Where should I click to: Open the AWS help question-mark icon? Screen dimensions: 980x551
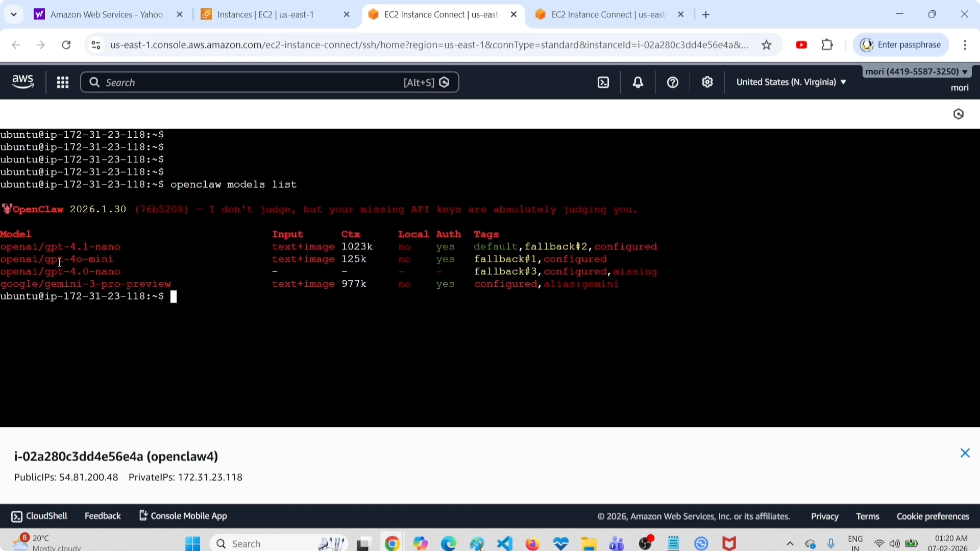tap(672, 82)
